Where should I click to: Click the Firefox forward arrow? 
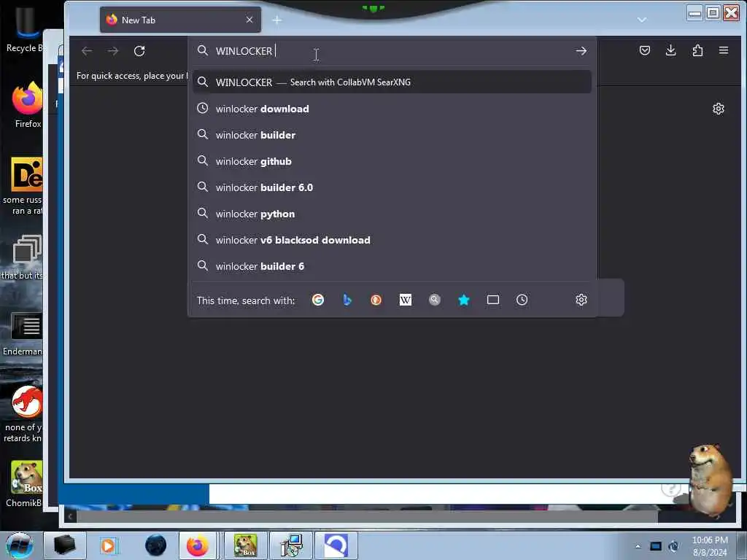click(113, 51)
